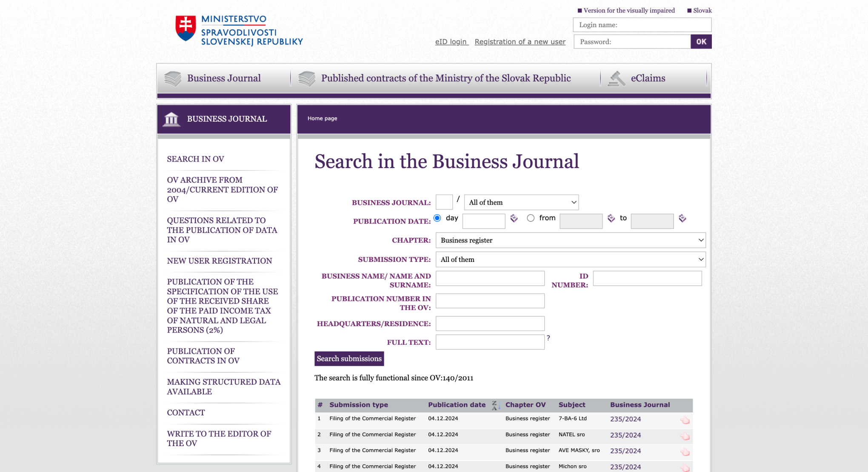Click the ID number input field
Image resolution: width=868 pixels, height=472 pixels.
click(647, 279)
